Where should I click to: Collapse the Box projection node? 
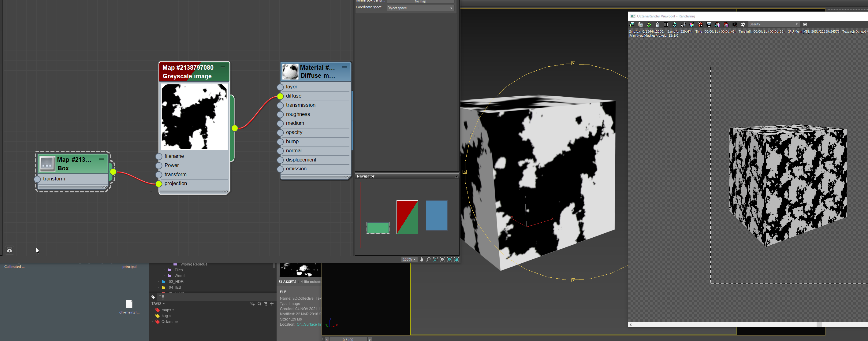[x=101, y=159]
